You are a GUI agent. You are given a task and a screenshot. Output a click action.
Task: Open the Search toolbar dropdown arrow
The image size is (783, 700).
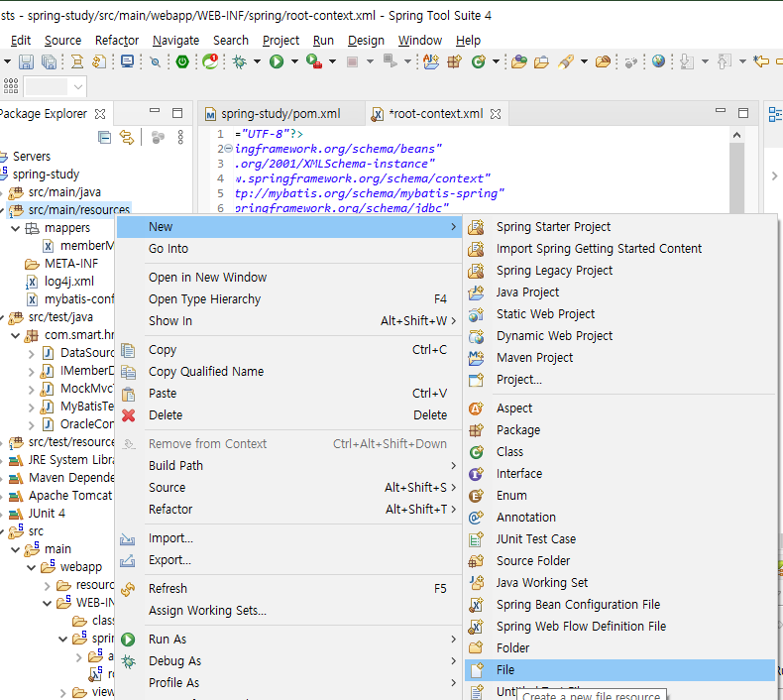pos(584,61)
